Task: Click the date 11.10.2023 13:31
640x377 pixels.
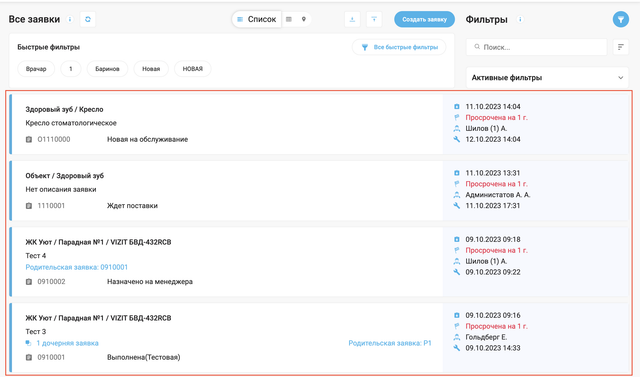Action: [493, 173]
